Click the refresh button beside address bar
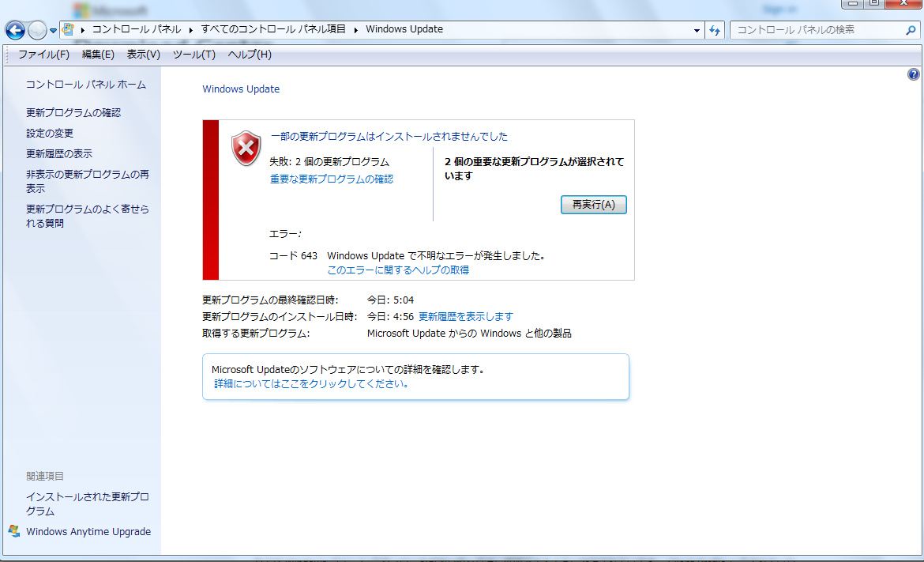The width and height of the screenshot is (924, 562). pos(715,30)
